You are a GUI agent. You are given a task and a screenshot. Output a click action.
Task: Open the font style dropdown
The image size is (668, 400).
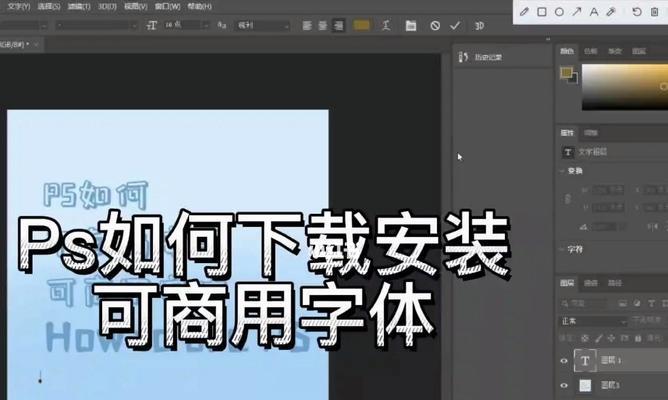[x=97, y=26]
